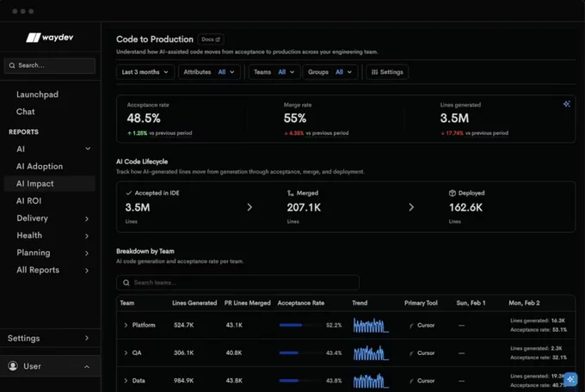Open the Docs external link
The image size is (585, 392).
(211, 40)
